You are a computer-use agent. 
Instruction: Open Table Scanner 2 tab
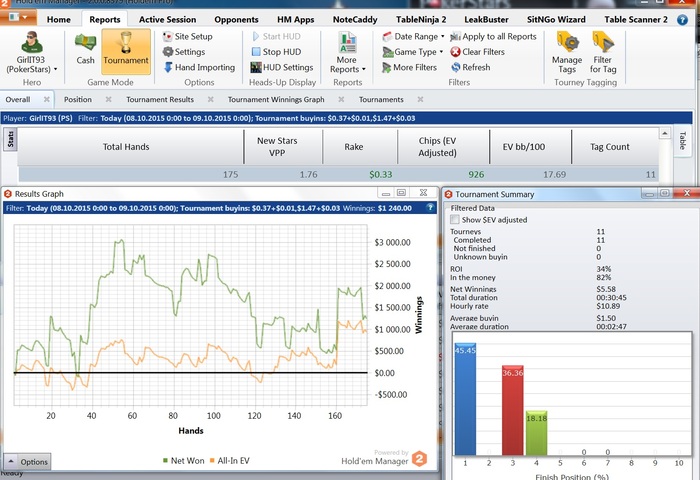[x=636, y=20]
